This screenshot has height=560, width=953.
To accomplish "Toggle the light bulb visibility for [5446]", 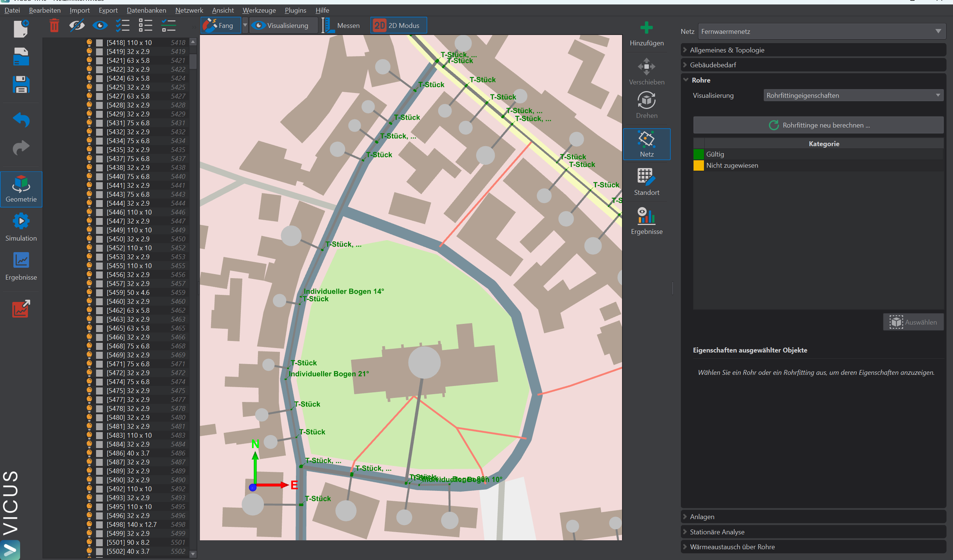I will point(89,212).
